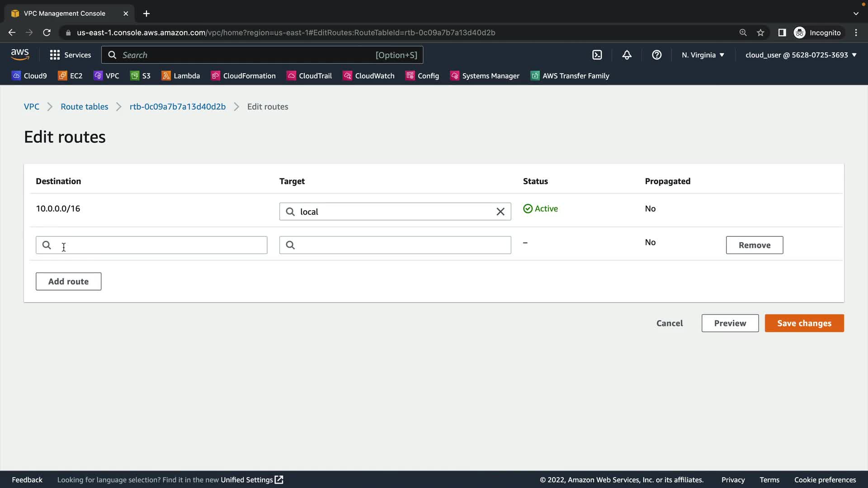Clear the local target with X icon
The width and height of the screenshot is (868, 488).
pos(500,211)
